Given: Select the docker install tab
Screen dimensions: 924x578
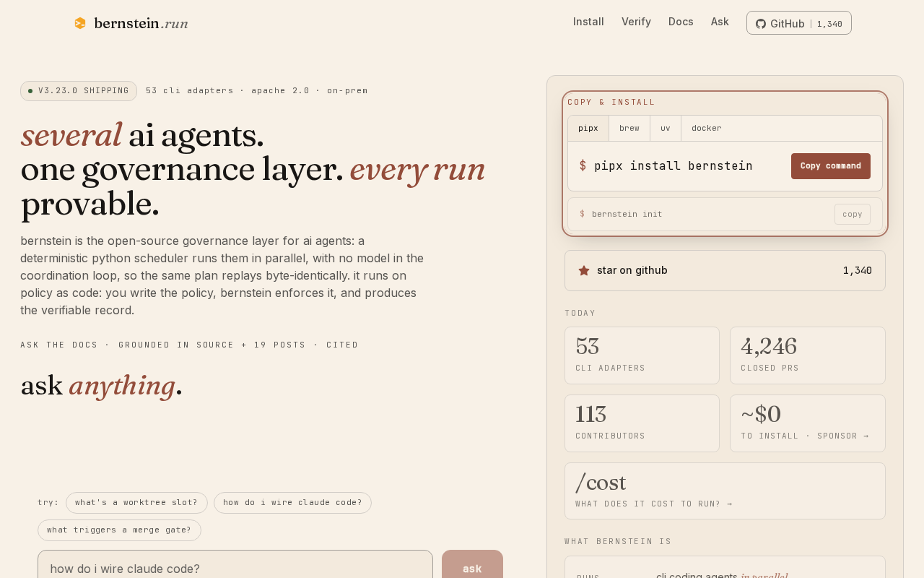Looking at the screenshot, I should [707, 129].
